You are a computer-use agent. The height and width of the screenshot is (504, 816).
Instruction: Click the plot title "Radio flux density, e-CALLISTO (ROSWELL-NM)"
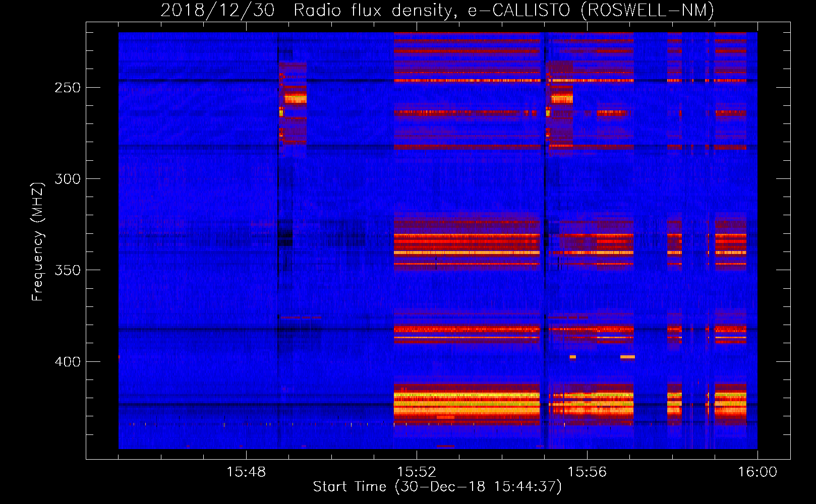pos(504,10)
